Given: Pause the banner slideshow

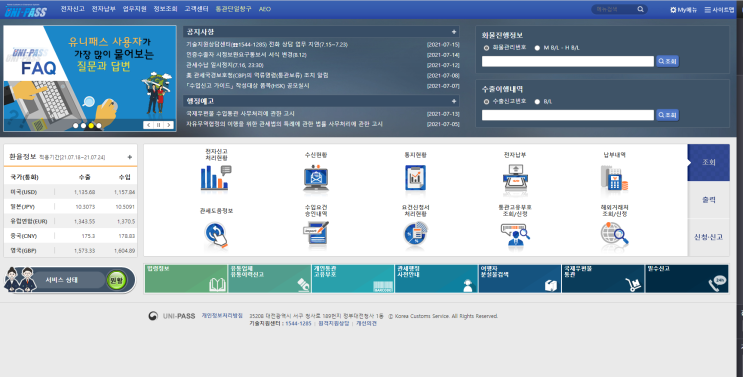Looking at the screenshot, I should 159,125.
